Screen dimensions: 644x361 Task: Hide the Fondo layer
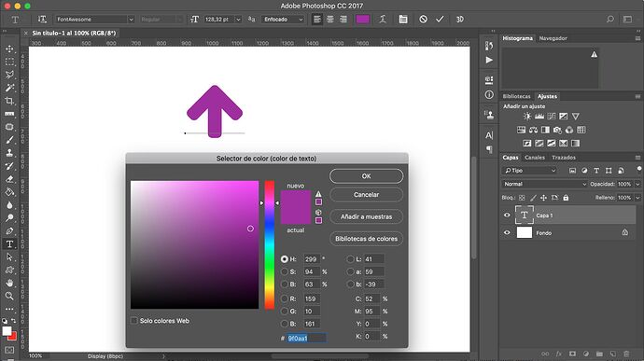point(507,233)
